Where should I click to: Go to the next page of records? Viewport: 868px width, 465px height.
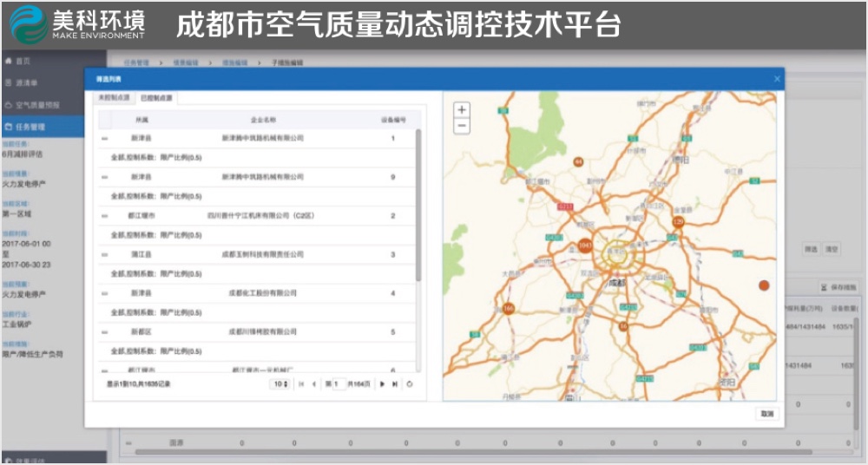coord(382,383)
